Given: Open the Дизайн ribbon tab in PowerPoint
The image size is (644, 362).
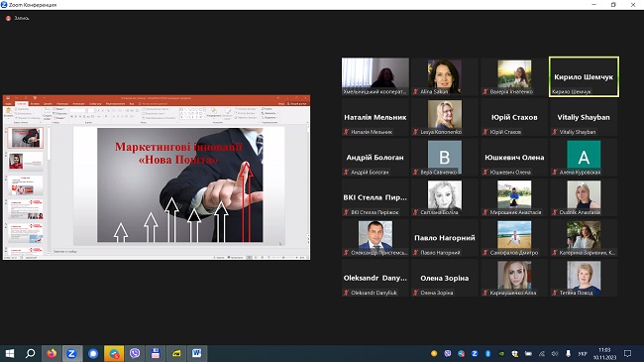Looking at the screenshot, I should pyautogui.click(x=49, y=104).
